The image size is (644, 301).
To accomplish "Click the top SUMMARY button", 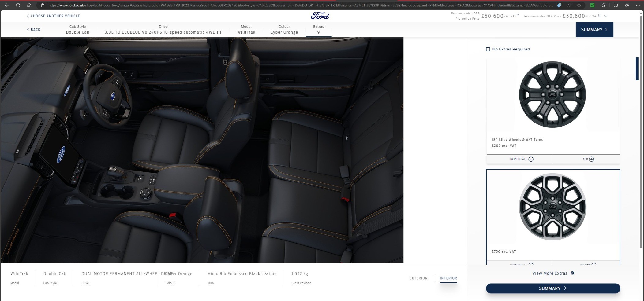I will click(594, 30).
